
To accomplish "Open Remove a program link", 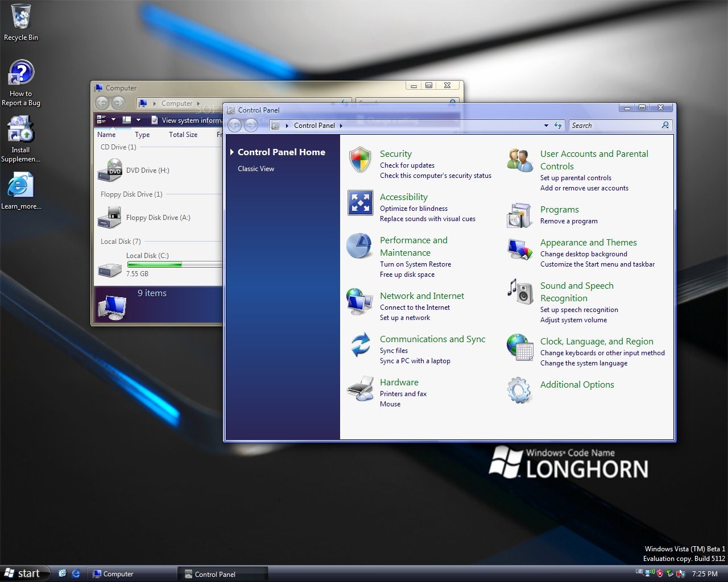I will click(x=569, y=221).
